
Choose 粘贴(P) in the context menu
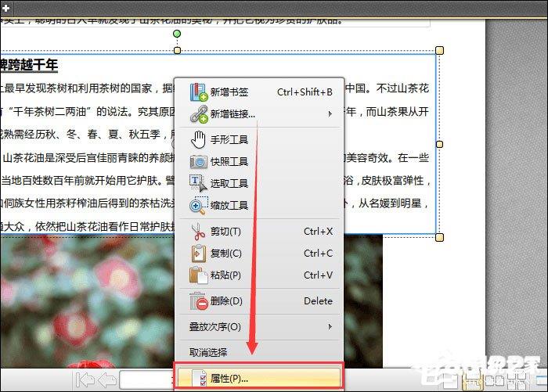pyautogui.click(x=259, y=275)
